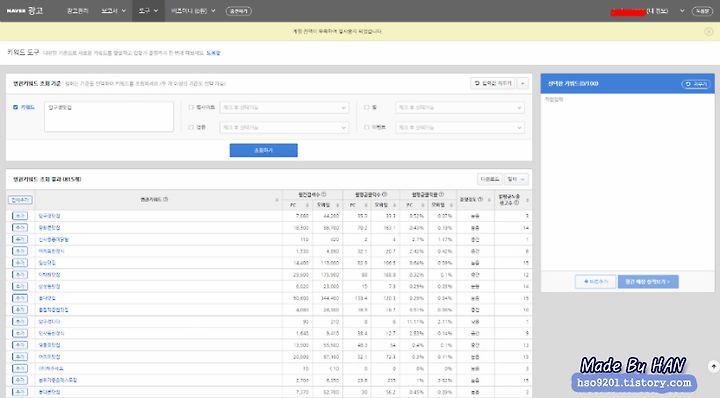This screenshot has width=720, height=398.
Task: Sort by PC average click rate
Action: 423,205
